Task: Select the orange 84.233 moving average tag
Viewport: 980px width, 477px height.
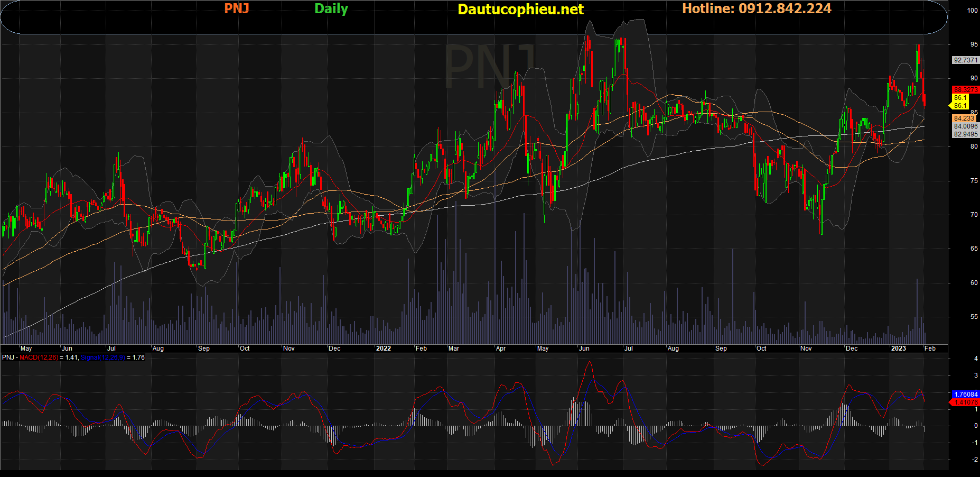Action: [964, 118]
